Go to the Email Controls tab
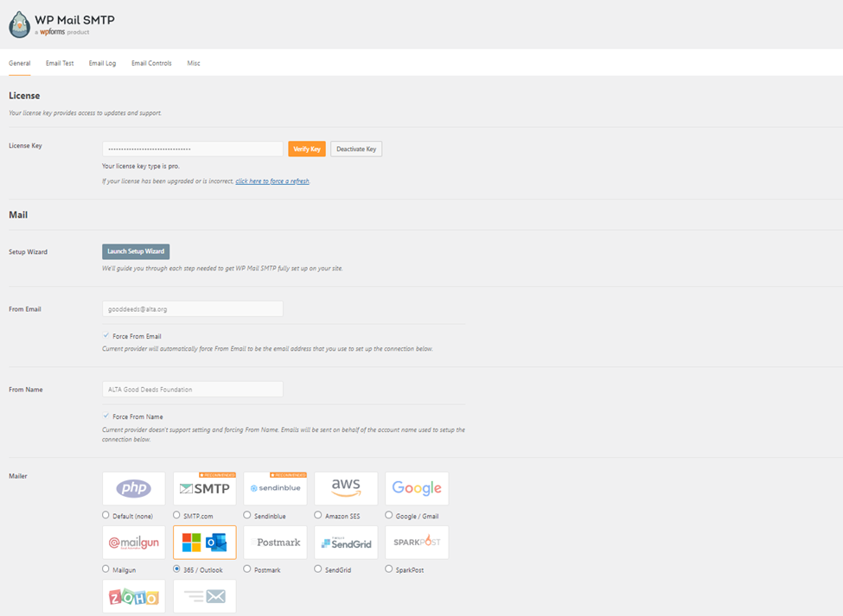843x616 pixels. [x=151, y=63]
